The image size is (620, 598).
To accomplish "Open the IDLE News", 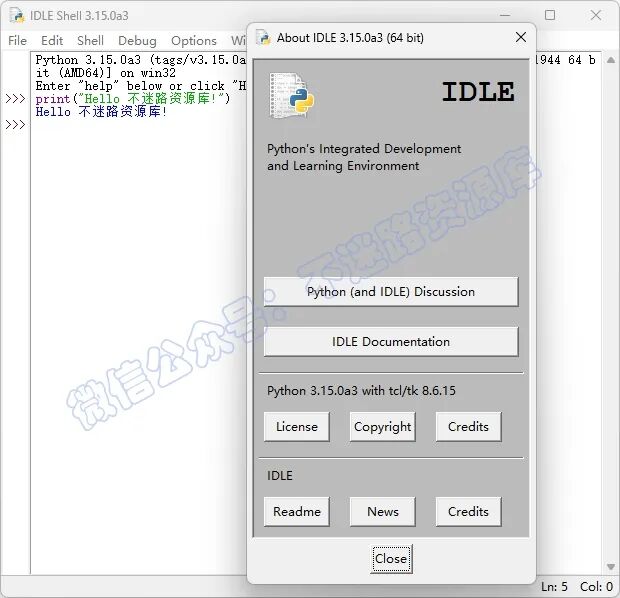I will [x=382, y=512].
